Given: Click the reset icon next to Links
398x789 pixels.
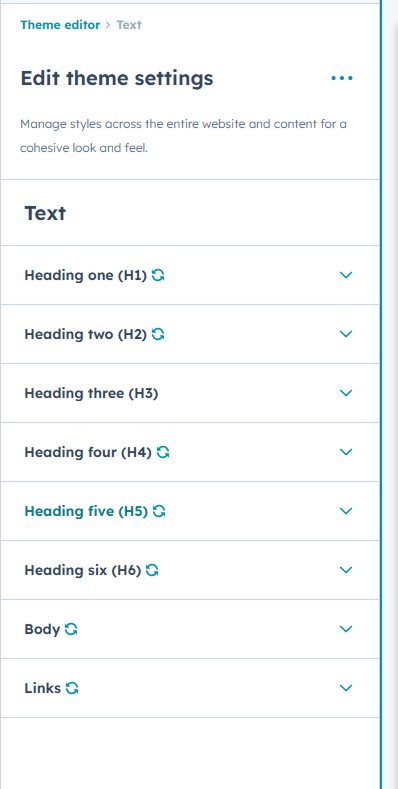Looking at the screenshot, I should [72, 688].
